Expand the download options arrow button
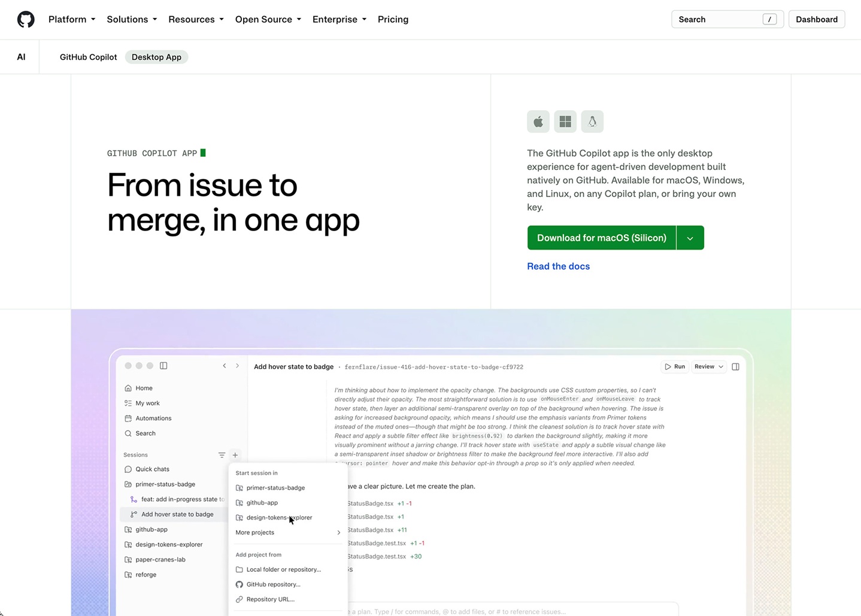861x616 pixels. 690,238
